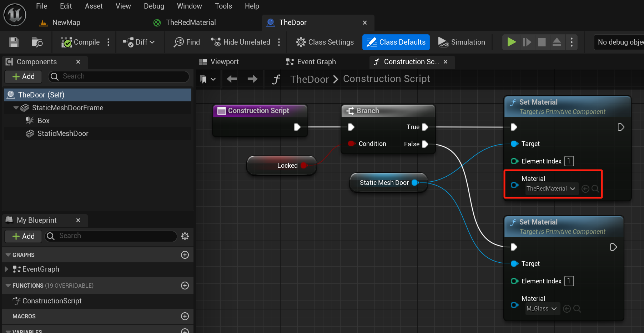The width and height of the screenshot is (644, 333).
Task: Open the debug object dropdown
Action: click(x=619, y=42)
